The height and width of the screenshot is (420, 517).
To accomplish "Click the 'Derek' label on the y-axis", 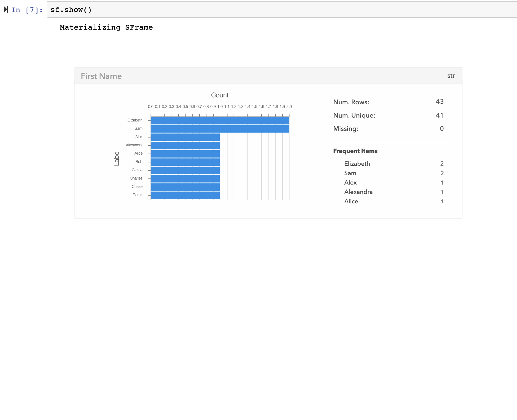I will pos(138,195).
